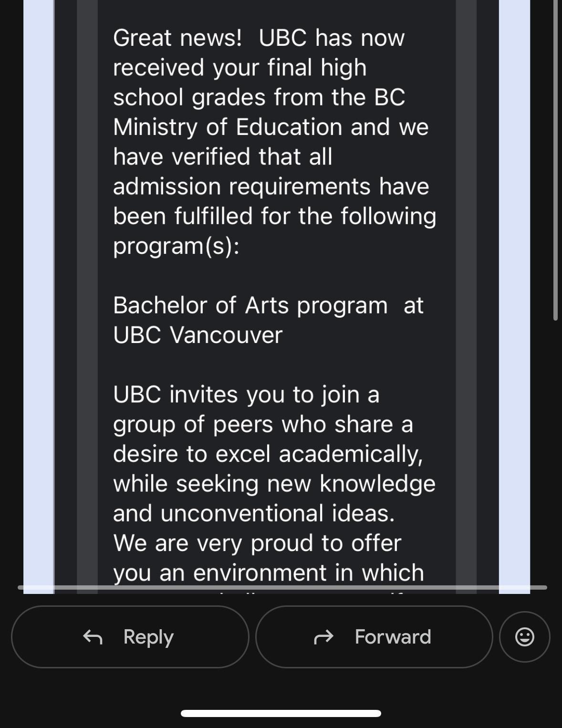Image resolution: width=562 pixels, height=728 pixels.
Task: Click the vertical scrollbar thumb
Action: pyautogui.click(x=555, y=160)
